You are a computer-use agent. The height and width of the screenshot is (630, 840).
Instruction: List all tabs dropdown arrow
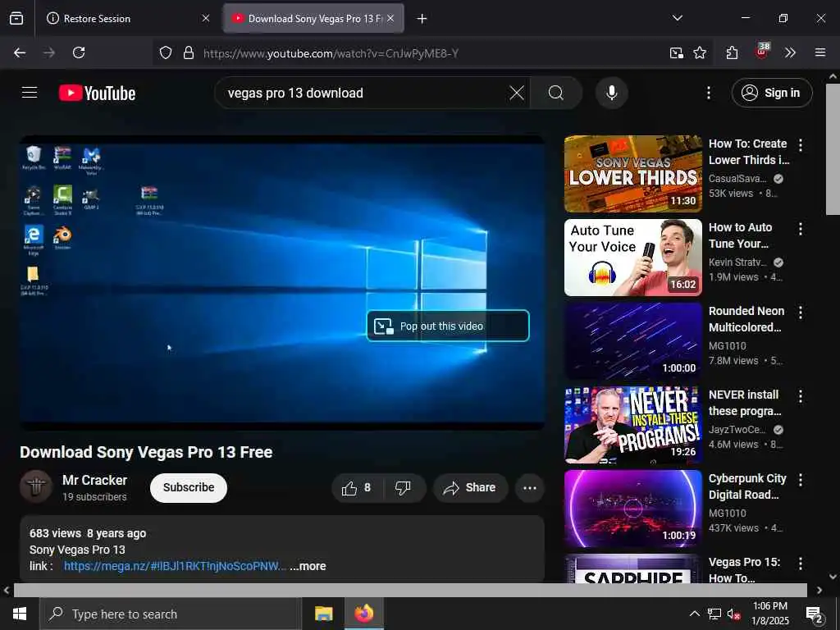coord(677,18)
